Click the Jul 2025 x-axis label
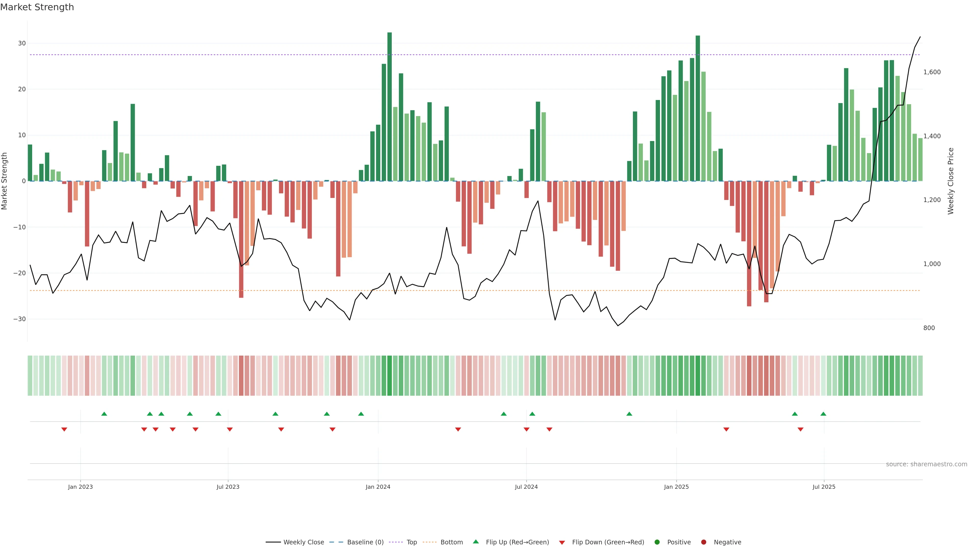This screenshot has height=551, width=980. click(x=824, y=487)
